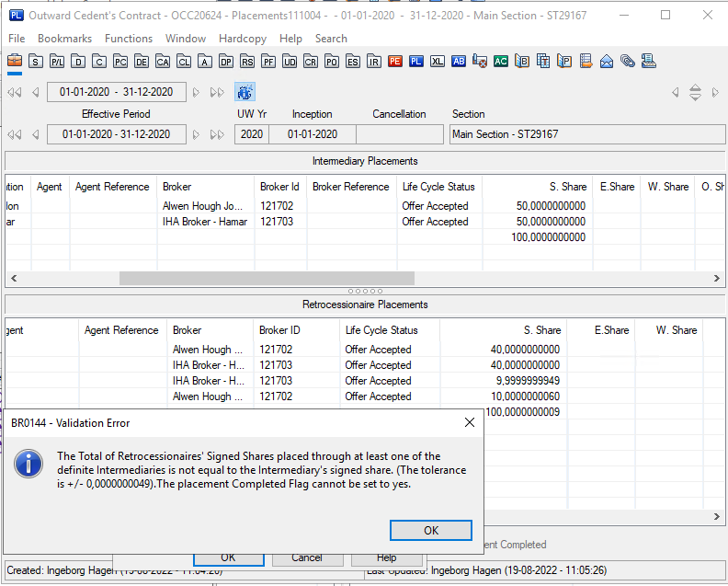This screenshot has width=728, height=586.
Task: Select the DE folder toolbar icon
Action: pos(141,61)
